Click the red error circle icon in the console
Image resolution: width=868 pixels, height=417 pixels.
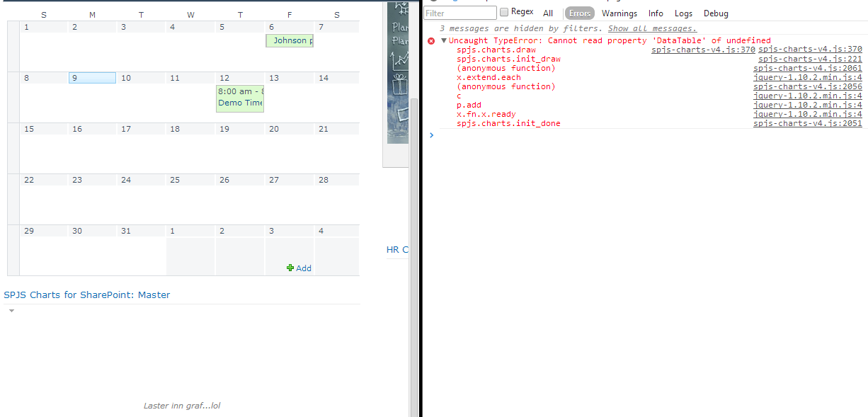click(x=431, y=40)
